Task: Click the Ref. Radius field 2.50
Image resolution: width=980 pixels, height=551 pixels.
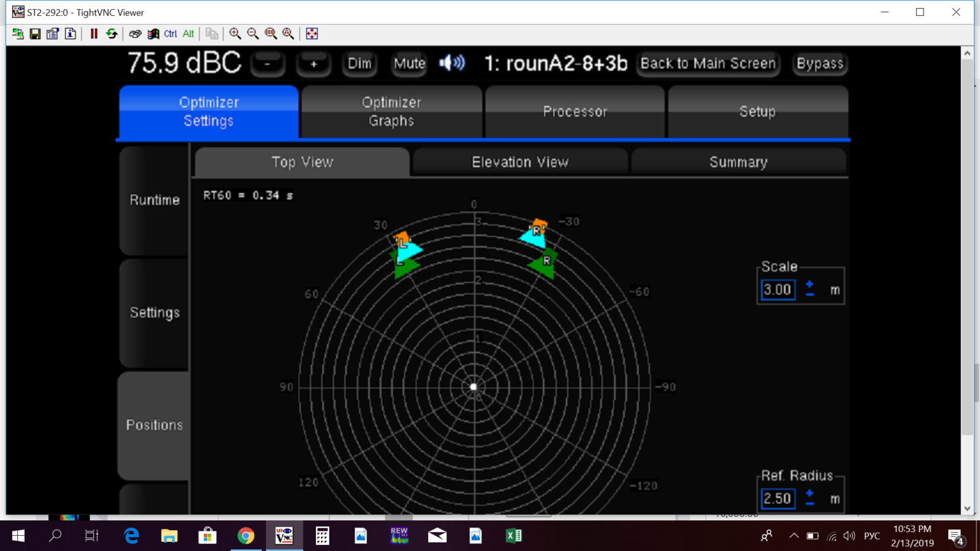Action: pyautogui.click(x=778, y=498)
